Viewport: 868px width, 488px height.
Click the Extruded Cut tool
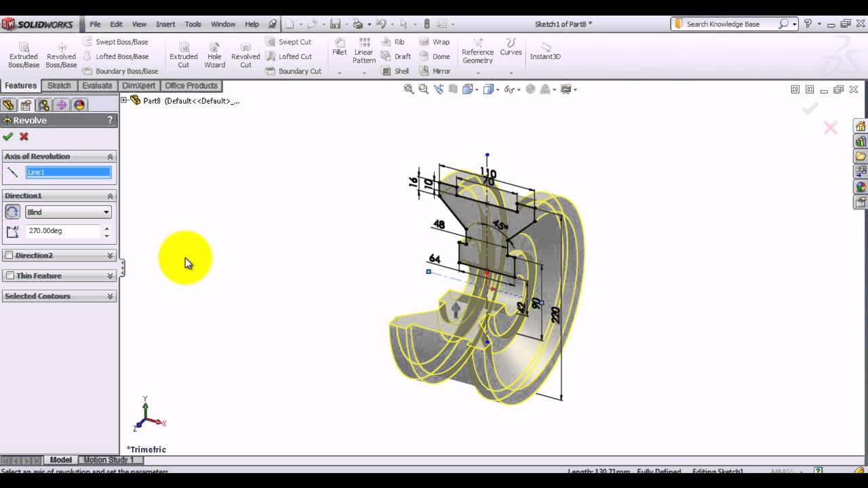pos(184,54)
